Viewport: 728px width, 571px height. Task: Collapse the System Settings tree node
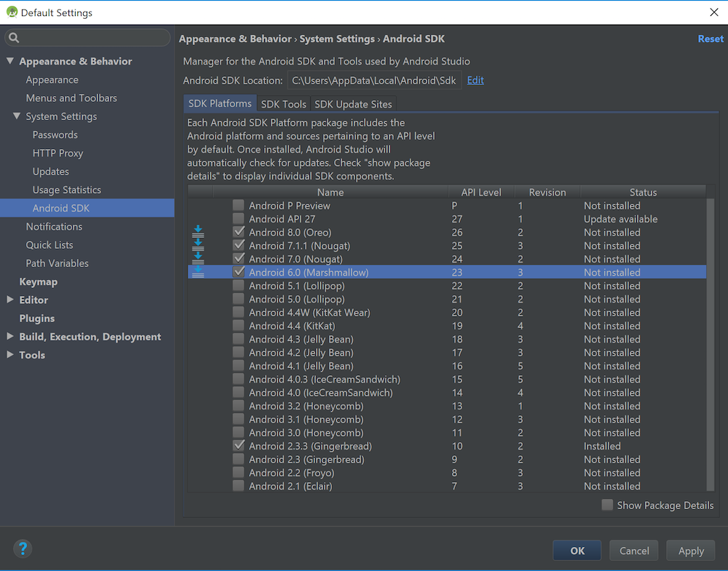pyautogui.click(x=17, y=116)
